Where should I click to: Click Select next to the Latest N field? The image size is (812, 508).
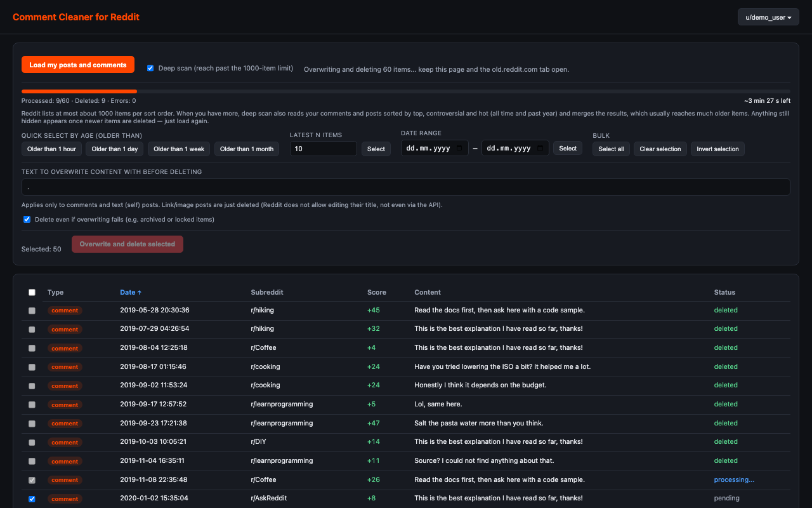(x=376, y=149)
